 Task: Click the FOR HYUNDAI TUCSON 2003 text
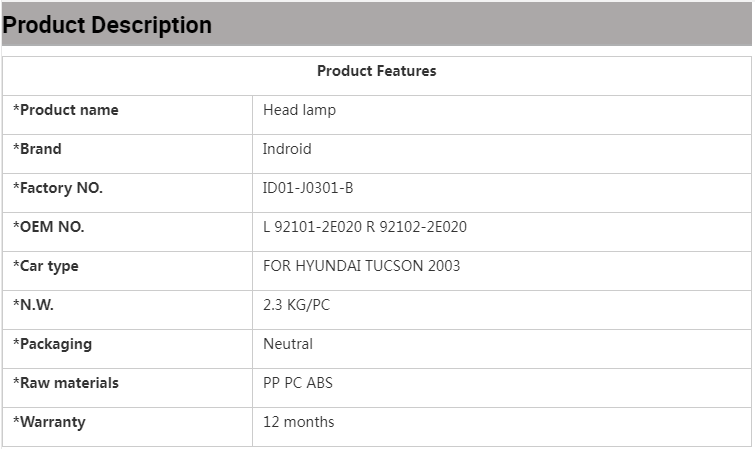point(361,266)
